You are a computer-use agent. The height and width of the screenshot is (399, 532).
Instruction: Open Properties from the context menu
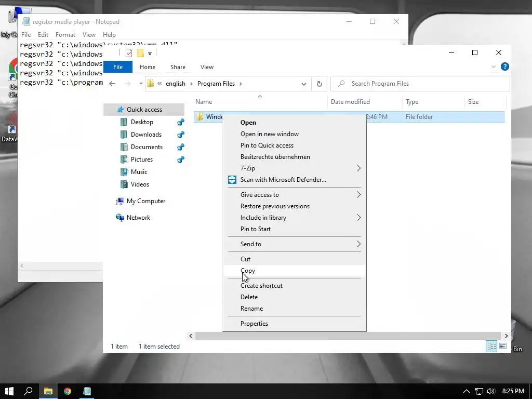tap(294, 324)
